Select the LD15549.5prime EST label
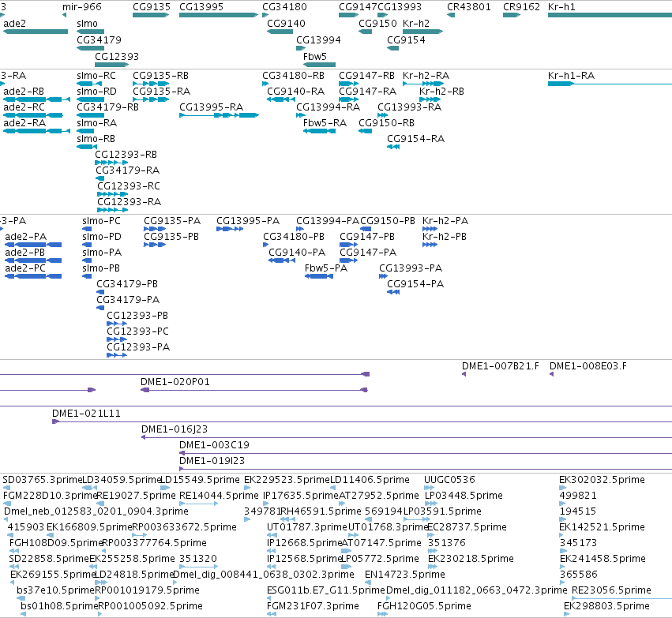The height and width of the screenshot is (618, 672). (200, 480)
